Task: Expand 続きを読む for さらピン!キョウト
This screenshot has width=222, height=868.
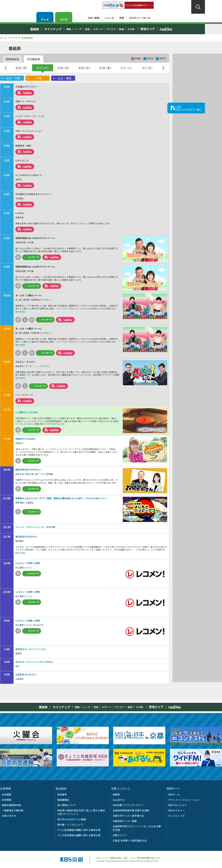Action: click(x=20, y=378)
